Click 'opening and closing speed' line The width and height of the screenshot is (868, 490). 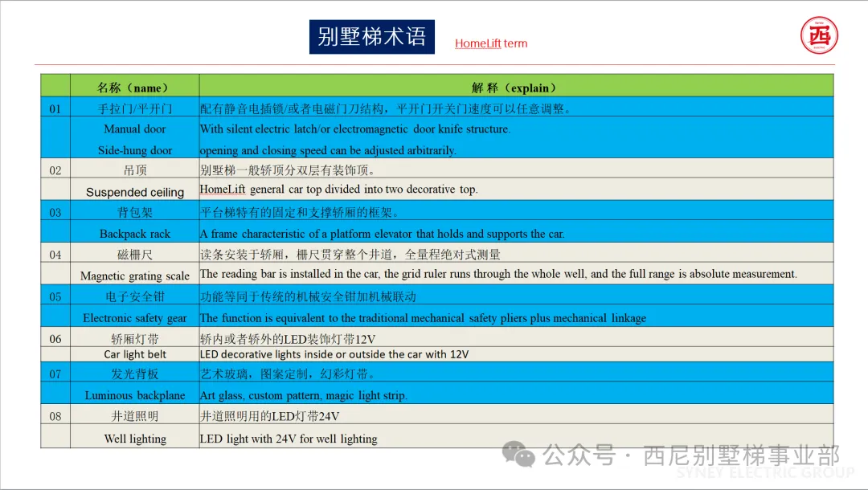(x=328, y=150)
